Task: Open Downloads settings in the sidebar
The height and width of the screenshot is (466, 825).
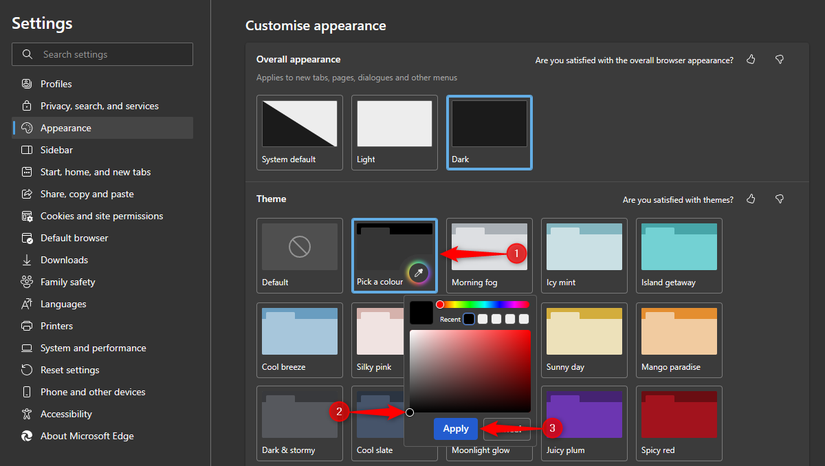Action: 64,260
